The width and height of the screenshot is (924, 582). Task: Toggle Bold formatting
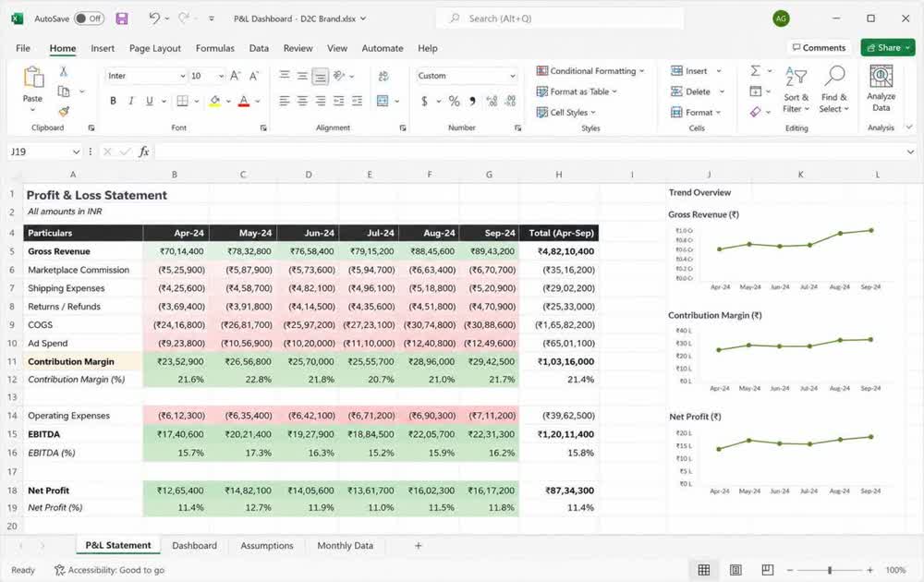113,101
